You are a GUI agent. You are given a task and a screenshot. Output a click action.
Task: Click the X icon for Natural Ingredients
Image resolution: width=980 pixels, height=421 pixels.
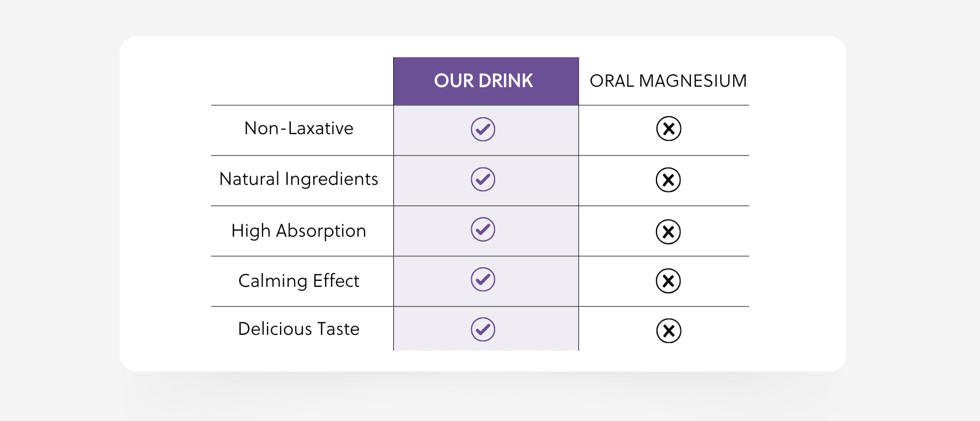pyautogui.click(x=668, y=180)
